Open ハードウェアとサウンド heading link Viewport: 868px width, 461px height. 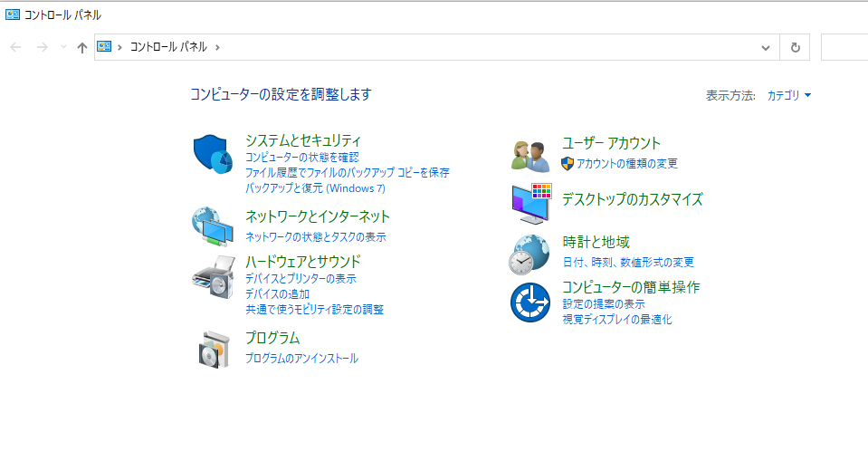click(x=303, y=262)
